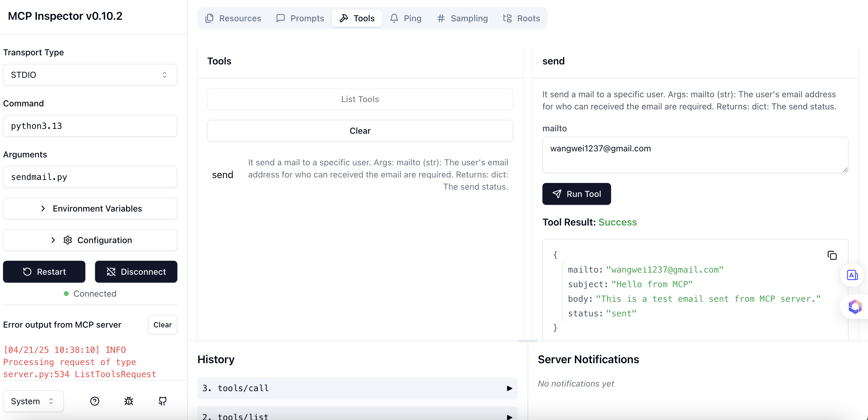Click the Tools tab hammer icon

click(344, 18)
